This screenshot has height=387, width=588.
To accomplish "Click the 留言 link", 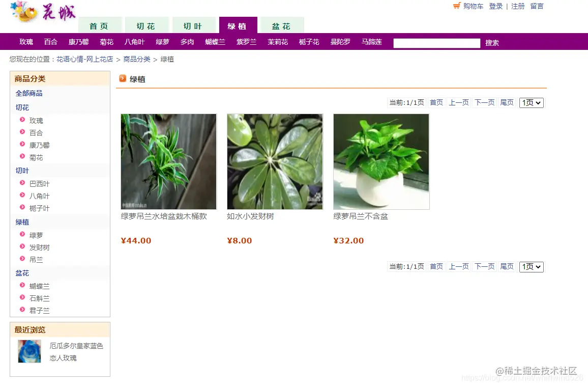I will pyautogui.click(x=537, y=7).
